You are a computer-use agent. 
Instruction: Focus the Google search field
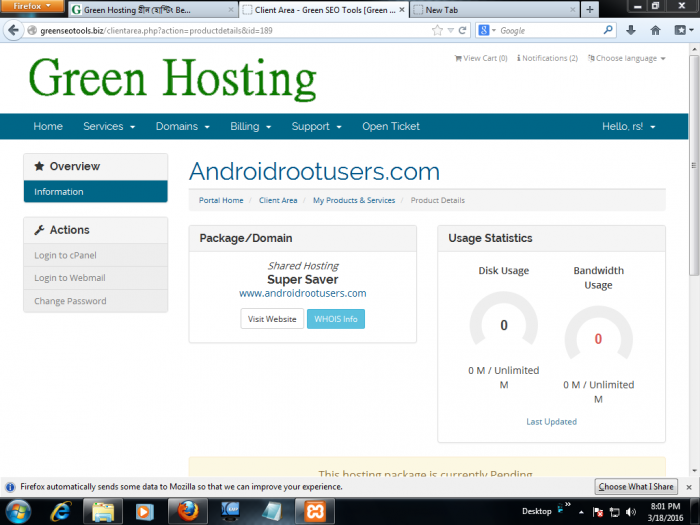tap(550, 30)
